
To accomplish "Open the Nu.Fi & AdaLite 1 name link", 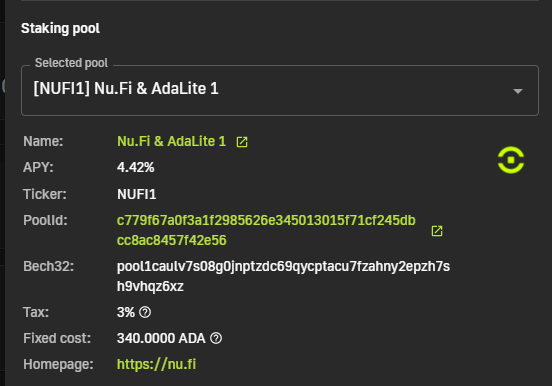I will (x=171, y=141).
